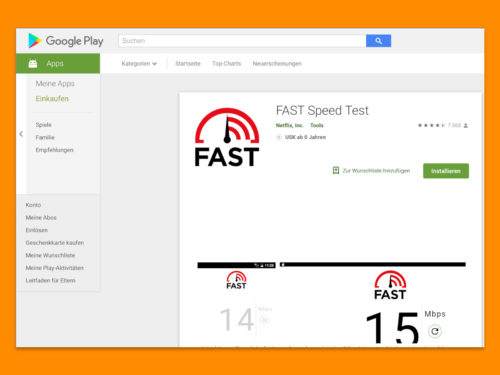
Task: Open the Top-Charts tab
Action: click(226, 64)
